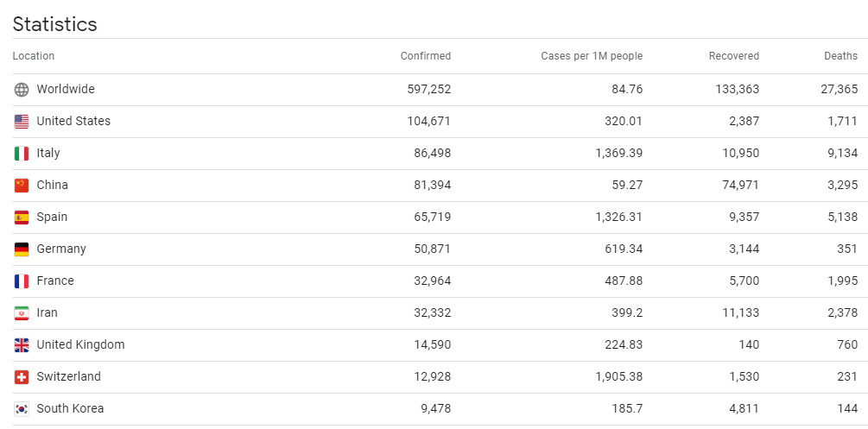
Task: Click the Location column header
Action: (x=34, y=56)
